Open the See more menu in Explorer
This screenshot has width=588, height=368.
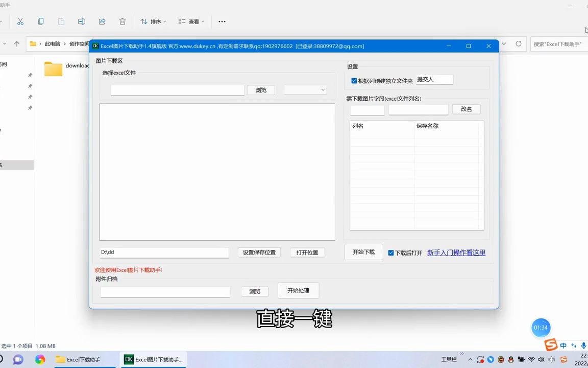click(x=222, y=21)
